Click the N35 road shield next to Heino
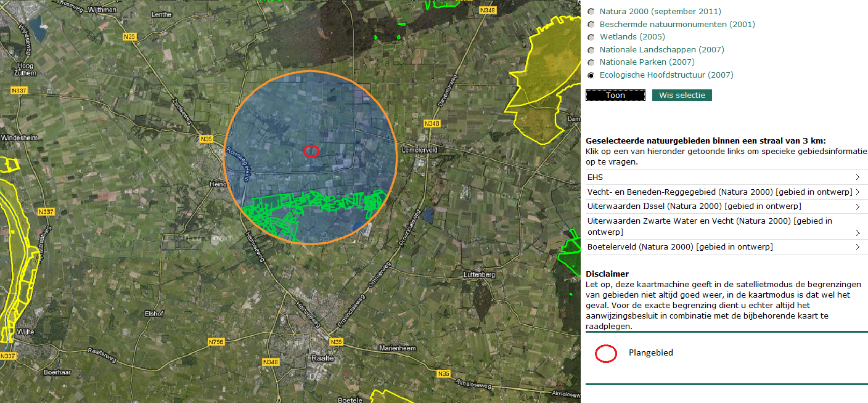 [x=207, y=139]
